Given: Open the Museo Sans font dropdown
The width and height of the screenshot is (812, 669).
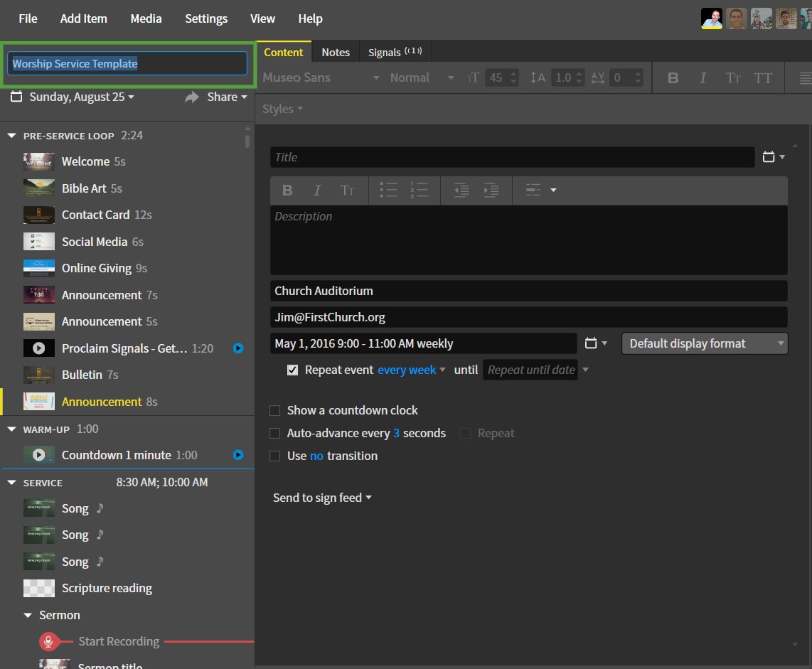Looking at the screenshot, I should tap(321, 77).
